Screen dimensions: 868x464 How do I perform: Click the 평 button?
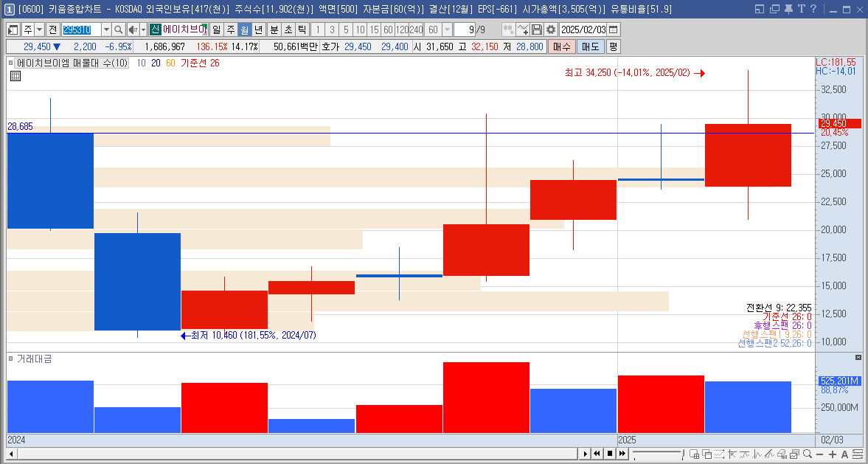[613, 47]
